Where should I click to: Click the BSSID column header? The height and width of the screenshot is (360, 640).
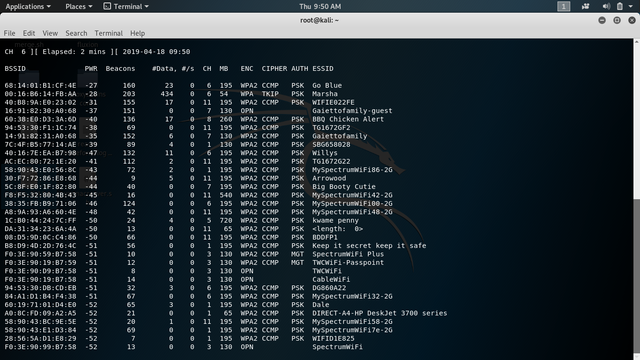[15, 69]
